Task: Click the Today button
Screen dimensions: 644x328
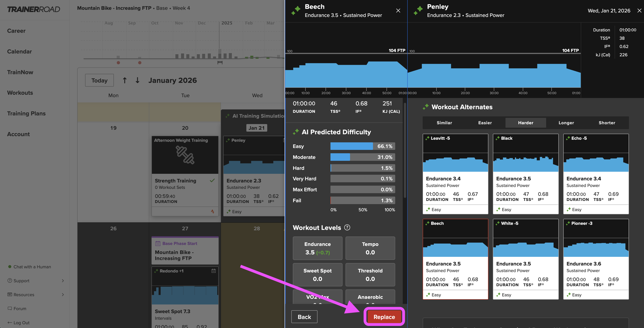Action: click(99, 80)
